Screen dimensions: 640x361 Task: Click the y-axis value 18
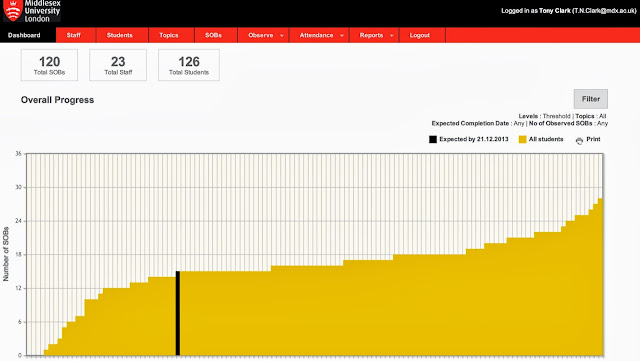[x=18, y=254]
